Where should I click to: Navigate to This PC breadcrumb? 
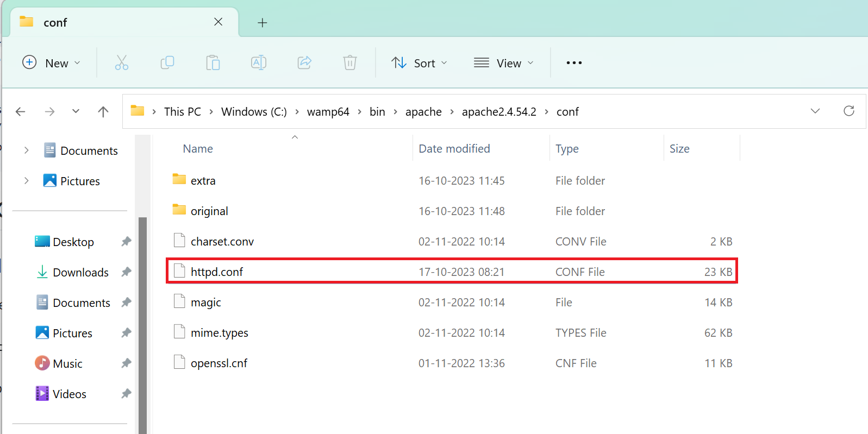coord(183,112)
